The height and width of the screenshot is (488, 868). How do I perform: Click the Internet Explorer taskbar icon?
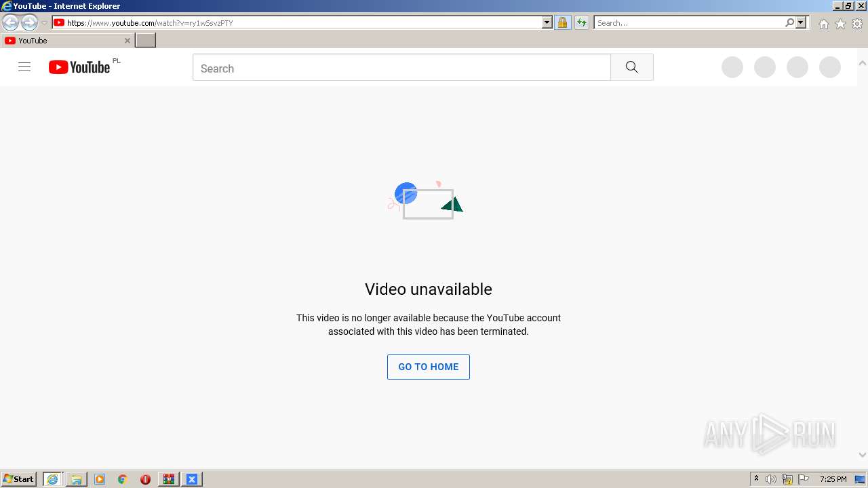(x=53, y=479)
